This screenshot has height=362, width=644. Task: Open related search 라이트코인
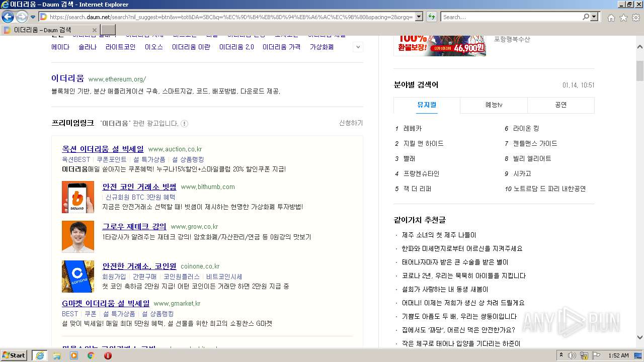pos(120,47)
